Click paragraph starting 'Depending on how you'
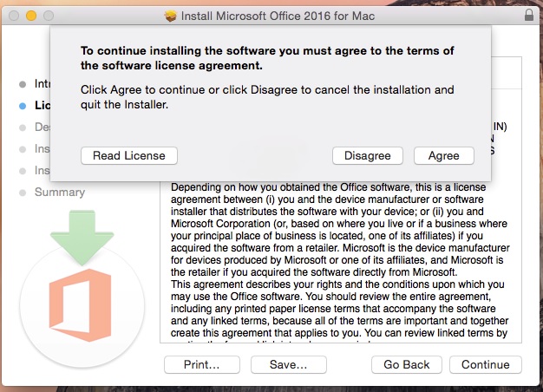543x392 pixels. (340, 230)
